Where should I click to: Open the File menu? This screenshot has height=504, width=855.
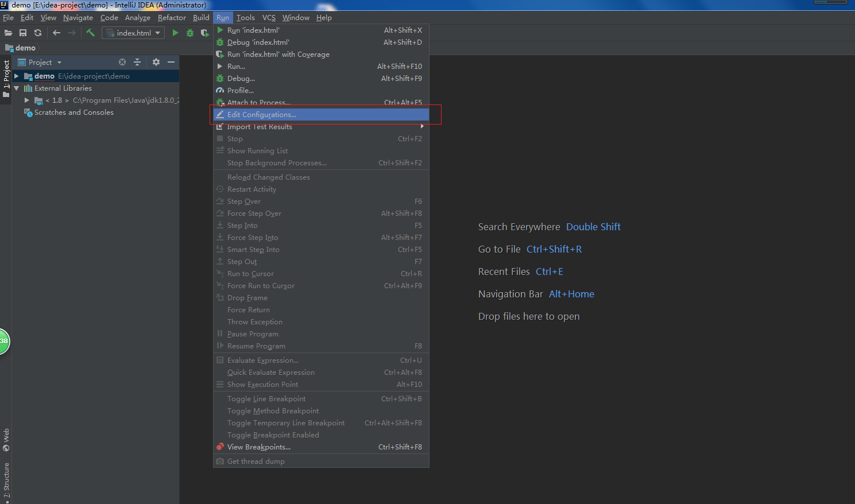pos(8,17)
